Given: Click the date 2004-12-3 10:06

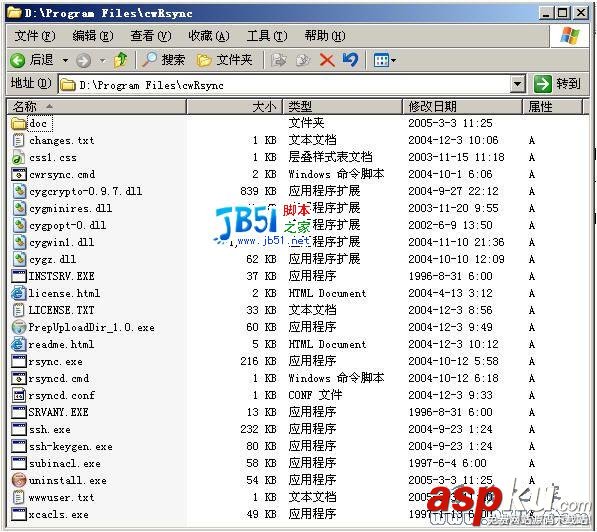Looking at the screenshot, I should [453, 140].
